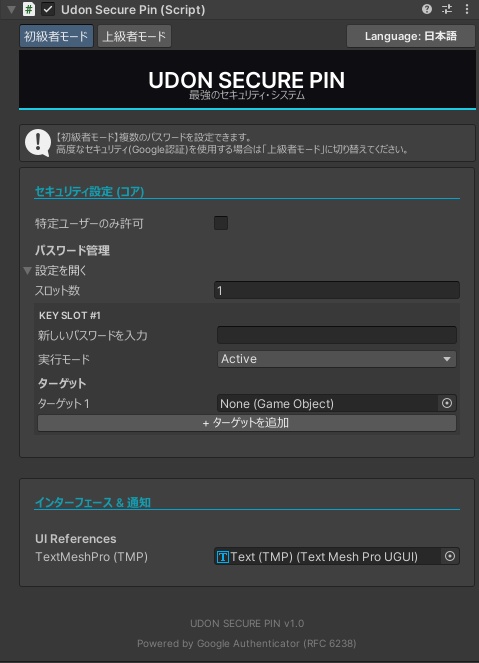Switch to 初級者モード tab
The height and width of the screenshot is (663, 479).
(x=56, y=36)
